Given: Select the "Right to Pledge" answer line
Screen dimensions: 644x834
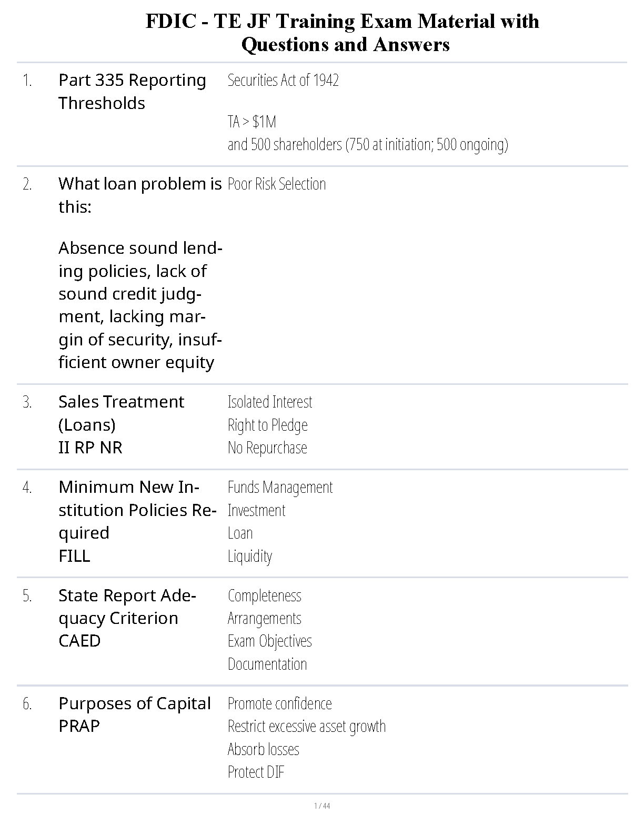Looking at the screenshot, I should coord(267,425).
